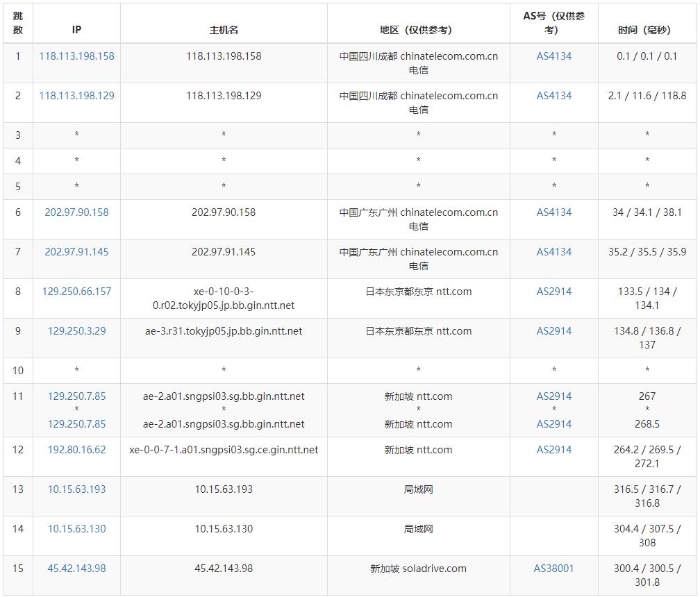
Task: Open AS4134 link in hop 2 row
Action: 554,96
